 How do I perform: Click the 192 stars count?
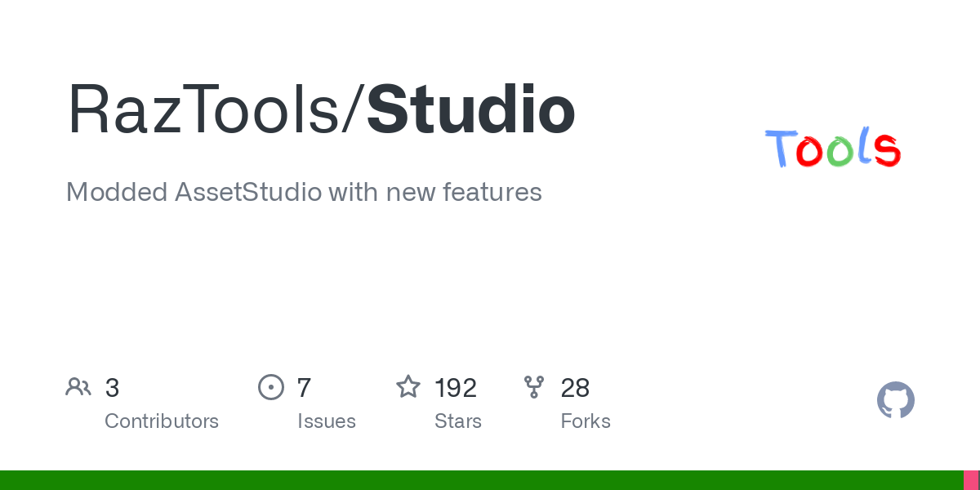tap(456, 388)
